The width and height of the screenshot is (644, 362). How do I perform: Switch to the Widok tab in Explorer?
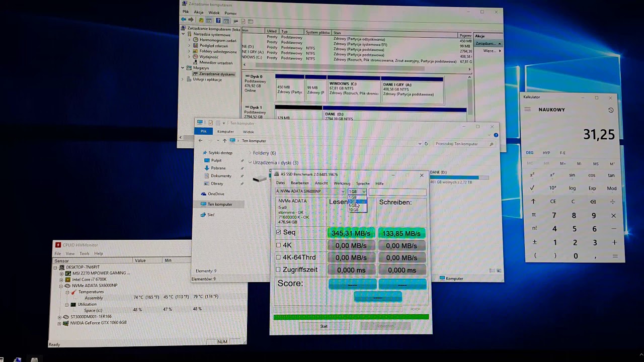pyautogui.click(x=248, y=132)
